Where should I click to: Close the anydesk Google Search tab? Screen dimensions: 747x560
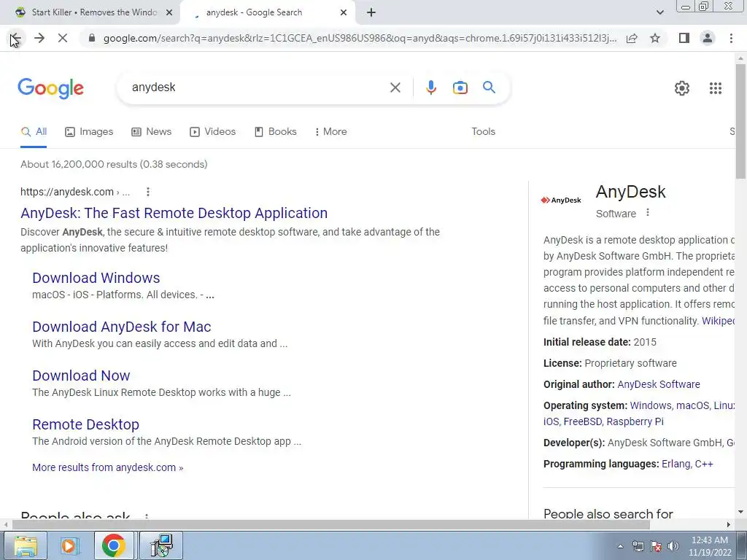coord(344,12)
